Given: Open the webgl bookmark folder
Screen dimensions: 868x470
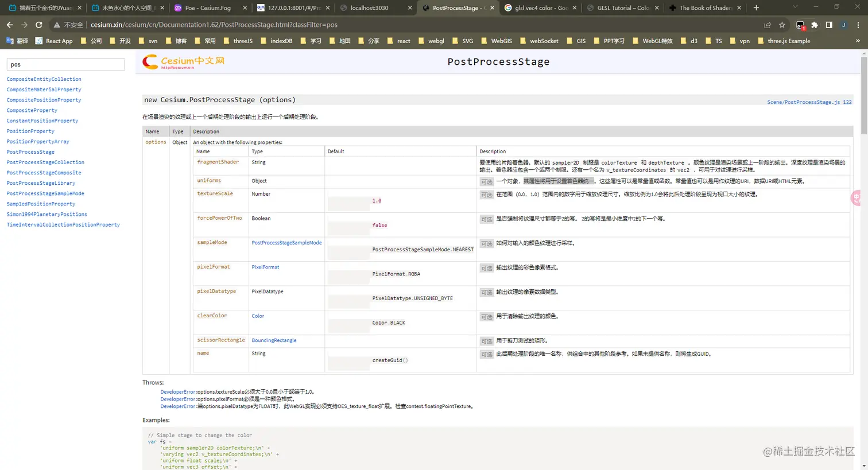Looking at the screenshot, I should coord(432,41).
